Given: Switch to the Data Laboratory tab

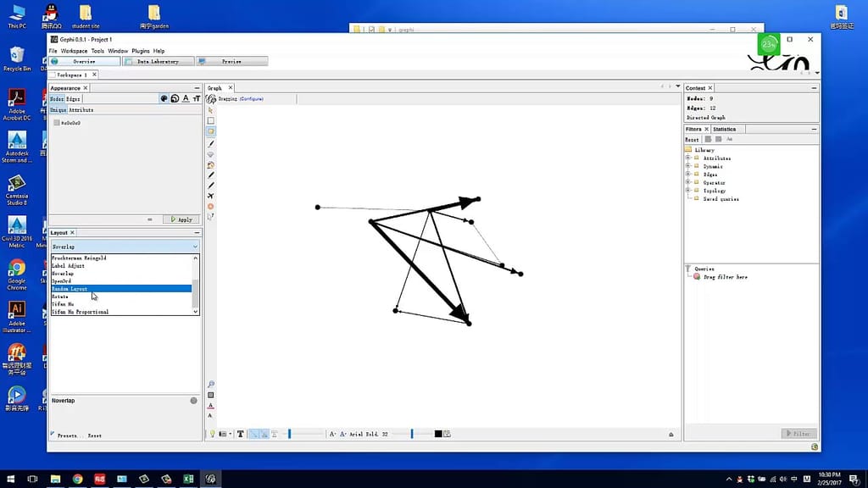Looking at the screenshot, I should (159, 61).
